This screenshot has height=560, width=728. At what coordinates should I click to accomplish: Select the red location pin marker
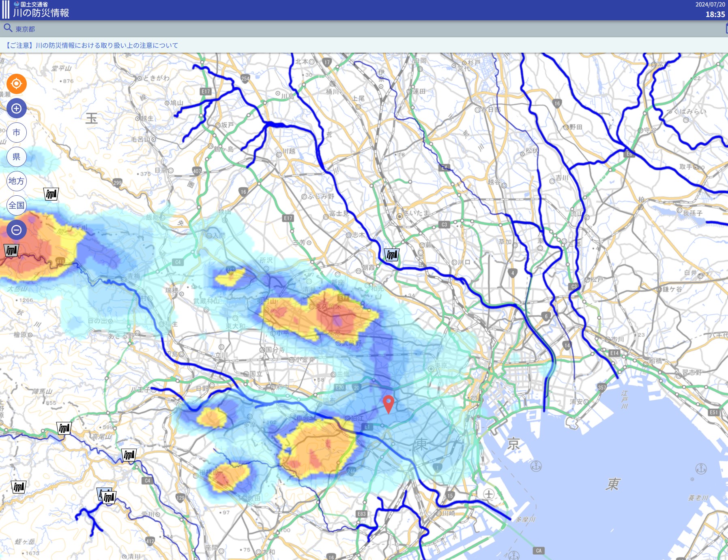point(389,404)
